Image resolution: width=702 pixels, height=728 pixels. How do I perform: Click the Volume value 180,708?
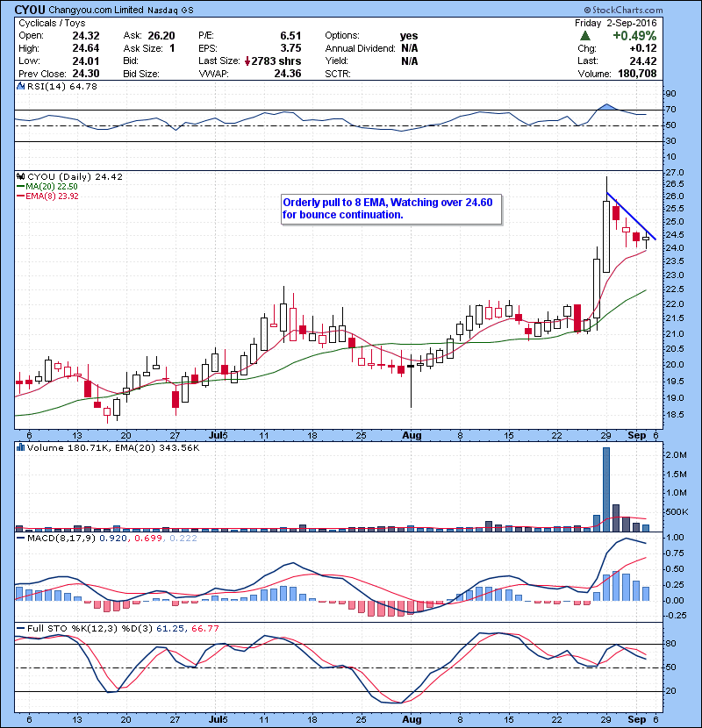click(637, 74)
